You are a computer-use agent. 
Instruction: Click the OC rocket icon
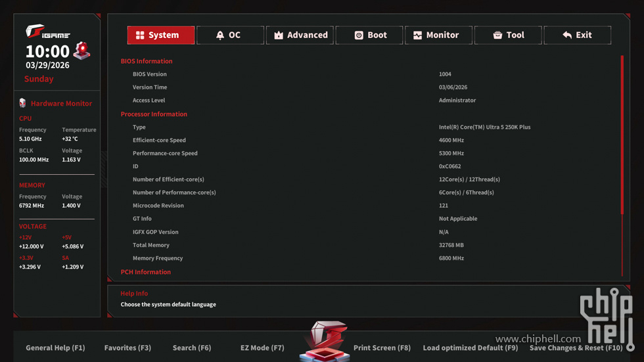tap(220, 35)
